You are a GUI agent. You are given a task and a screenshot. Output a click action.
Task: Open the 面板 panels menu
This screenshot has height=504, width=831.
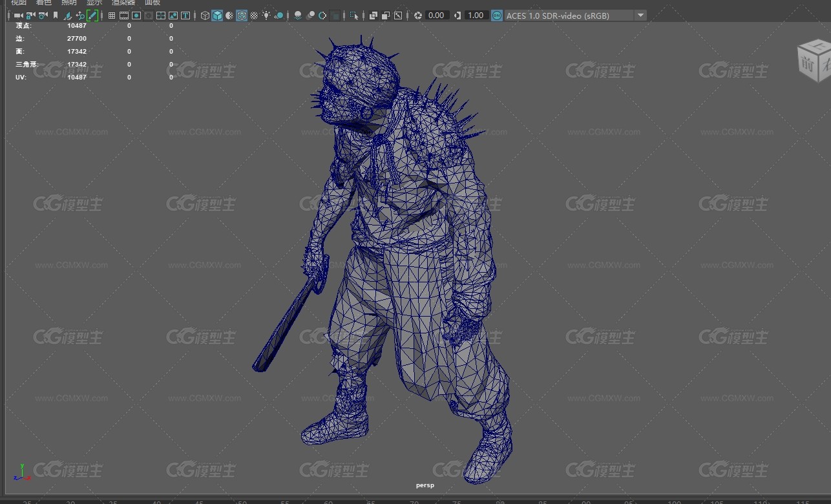tap(153, 3)
